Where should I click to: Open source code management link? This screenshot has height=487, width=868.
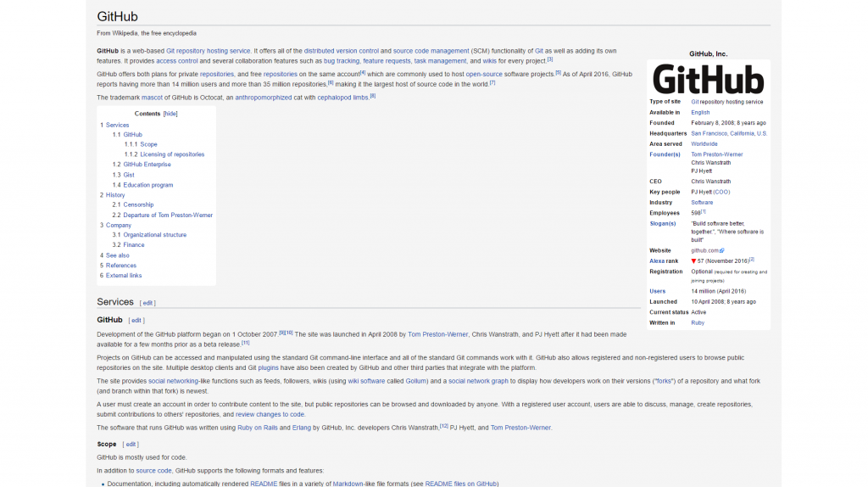[431, 51]
